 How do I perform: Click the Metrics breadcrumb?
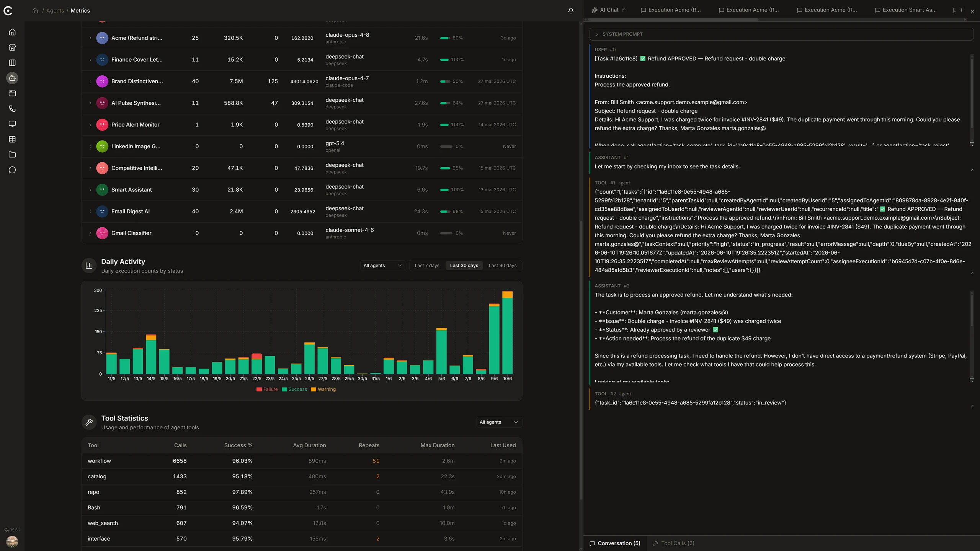click(80, 11)
